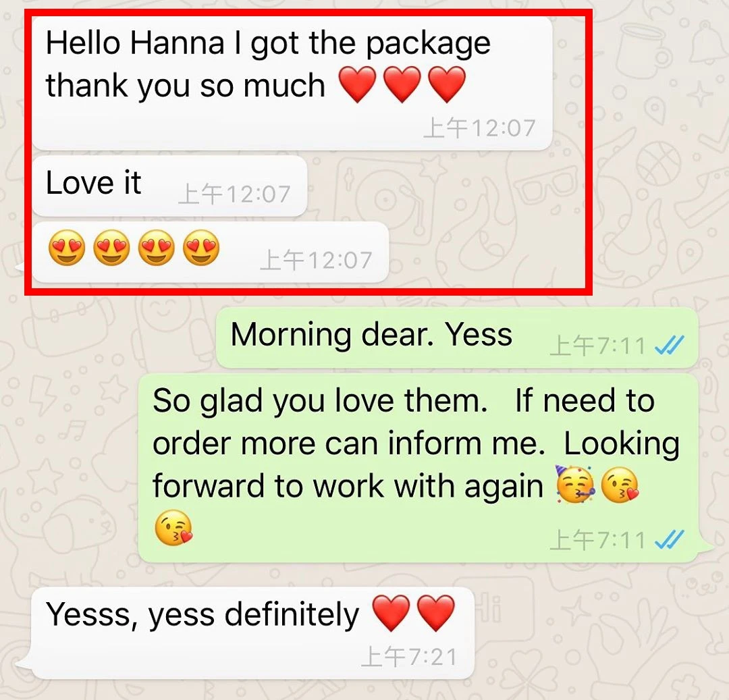
Task: Click the 上午7:21 timestamp
Action: pyautogui.click(x=409, y=657)
